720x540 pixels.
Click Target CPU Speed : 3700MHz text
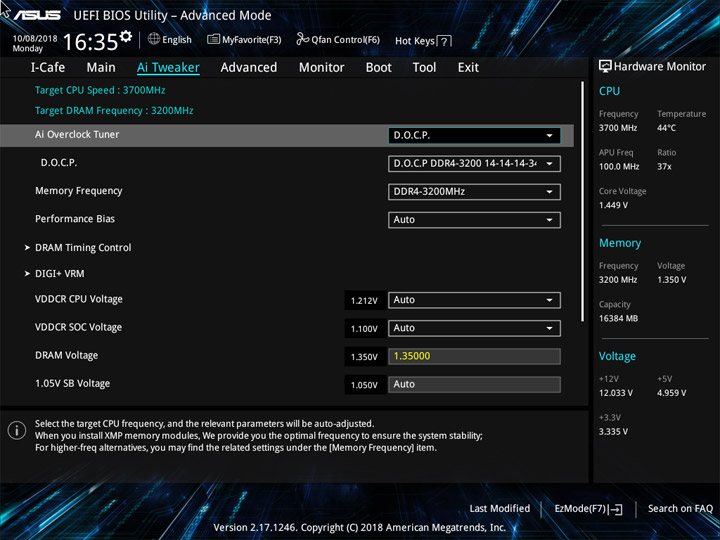coord(100,90)
